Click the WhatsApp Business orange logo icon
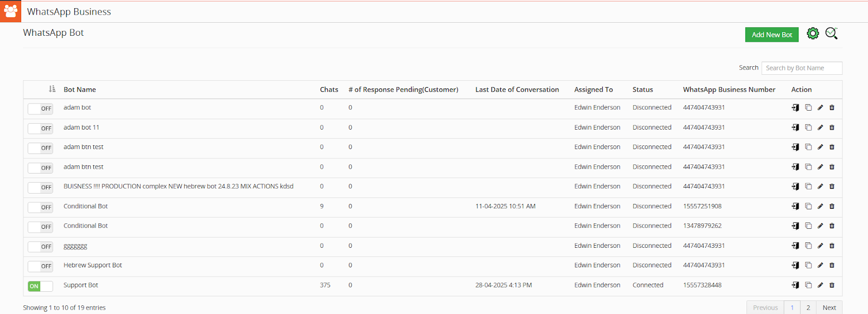868x314 pixels. pyautogui.click(x=10, y=11)
